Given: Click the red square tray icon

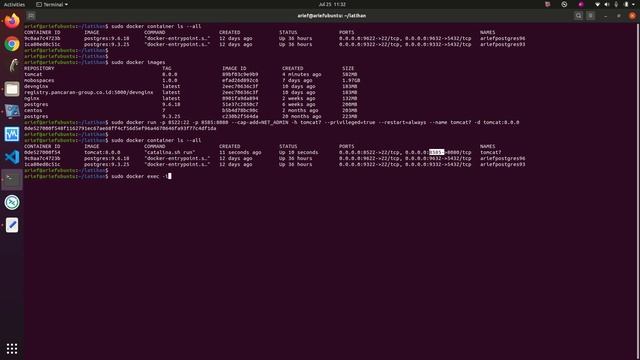Looking at the screenshot, I should 548,4.
